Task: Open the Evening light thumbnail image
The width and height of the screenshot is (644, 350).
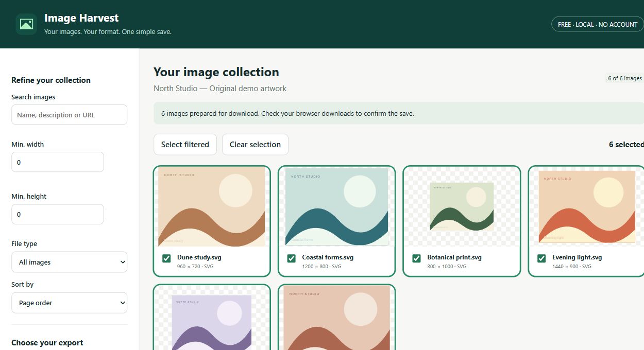Action: click(x=586, y=207)
